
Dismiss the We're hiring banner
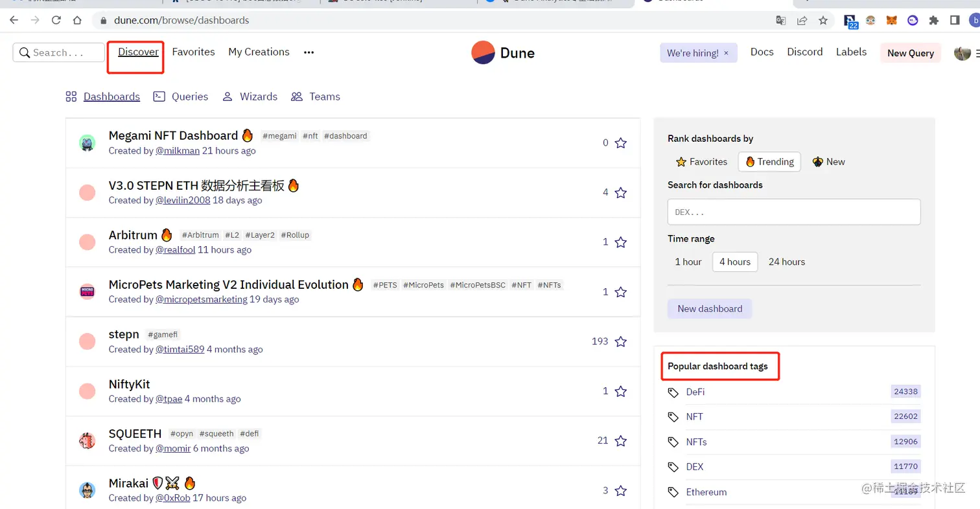(x=726, y=53)
